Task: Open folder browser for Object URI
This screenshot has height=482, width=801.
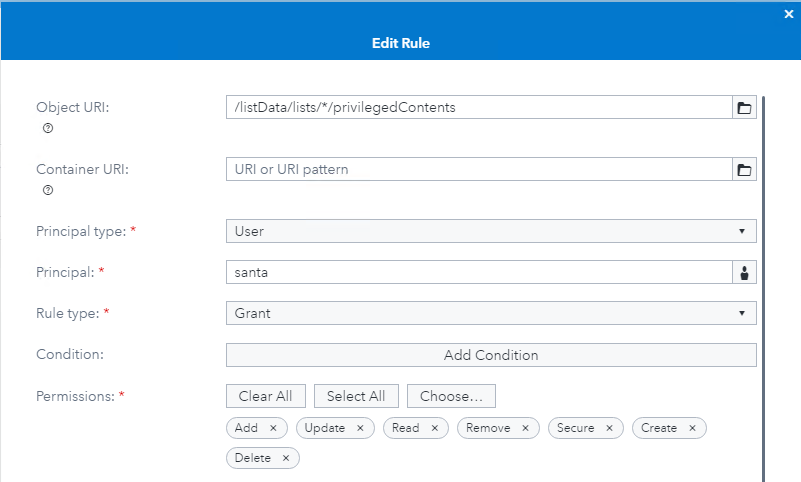Action: (744, 108)
